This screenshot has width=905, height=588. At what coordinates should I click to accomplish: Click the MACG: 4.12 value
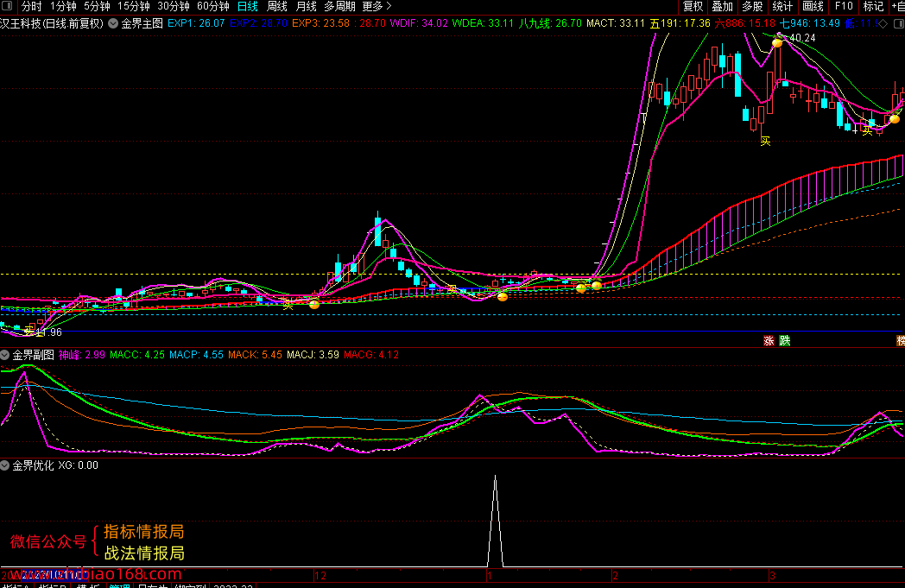coord(371,355)
